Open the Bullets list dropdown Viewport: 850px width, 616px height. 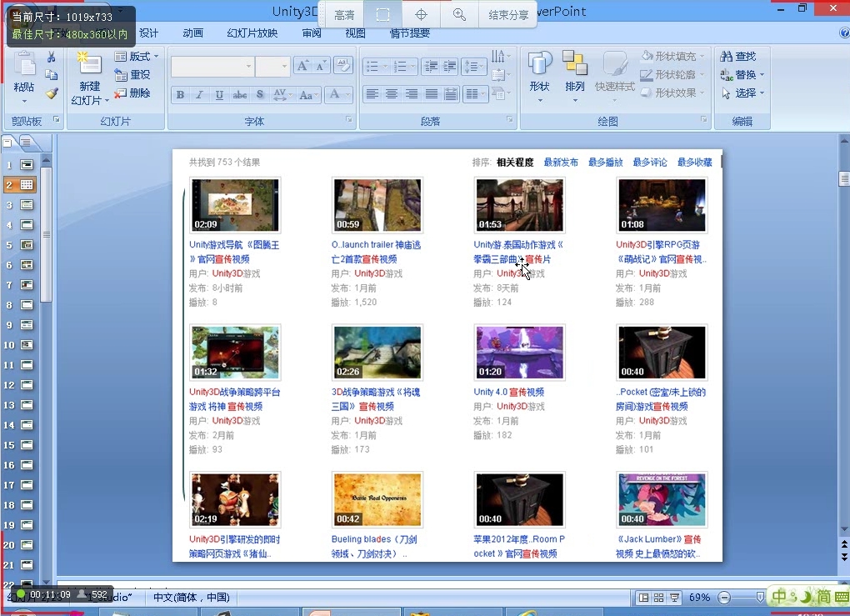[x=376, y=67]
